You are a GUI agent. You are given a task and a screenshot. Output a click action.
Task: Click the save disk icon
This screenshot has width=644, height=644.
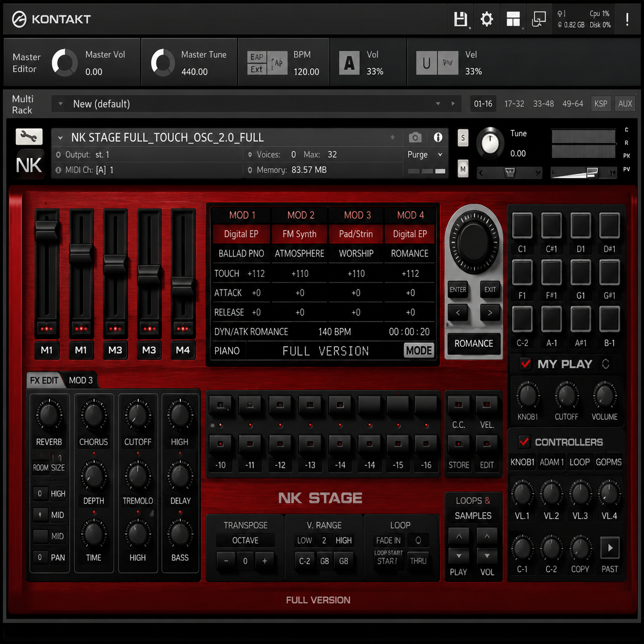pyautogui.click(x=461, y=20)
